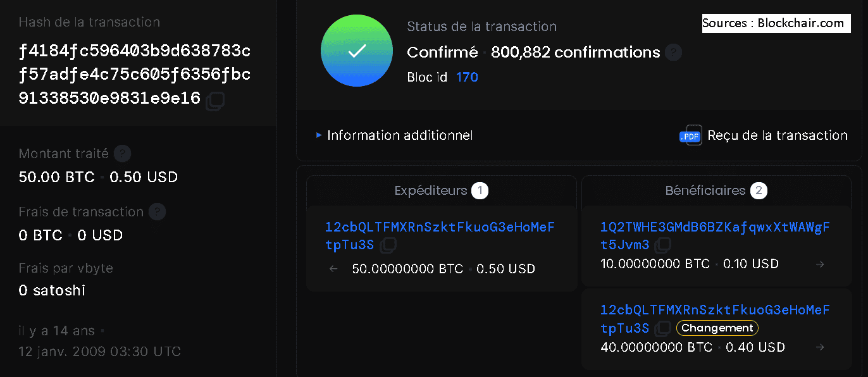The height and width of the screenshot is (377, 868).
Task: Click the green confirmed checkmark status badge
Action: 357,51
